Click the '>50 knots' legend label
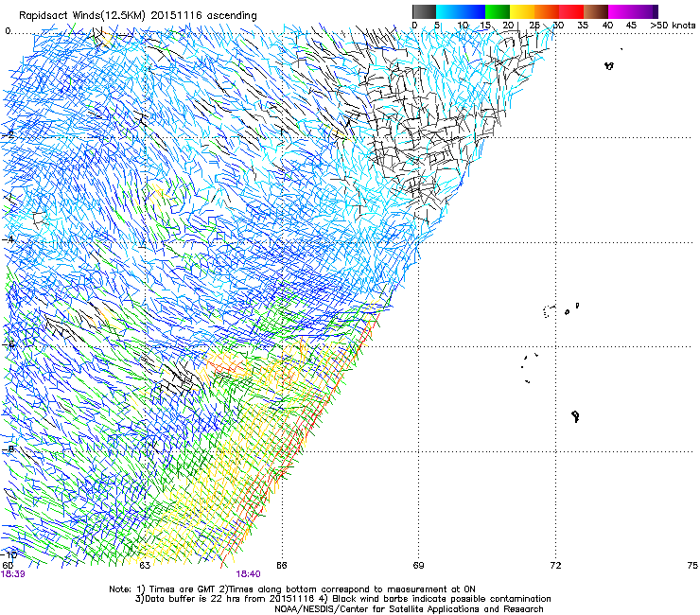The image size is (700, 615). click(x=673, y=26)
